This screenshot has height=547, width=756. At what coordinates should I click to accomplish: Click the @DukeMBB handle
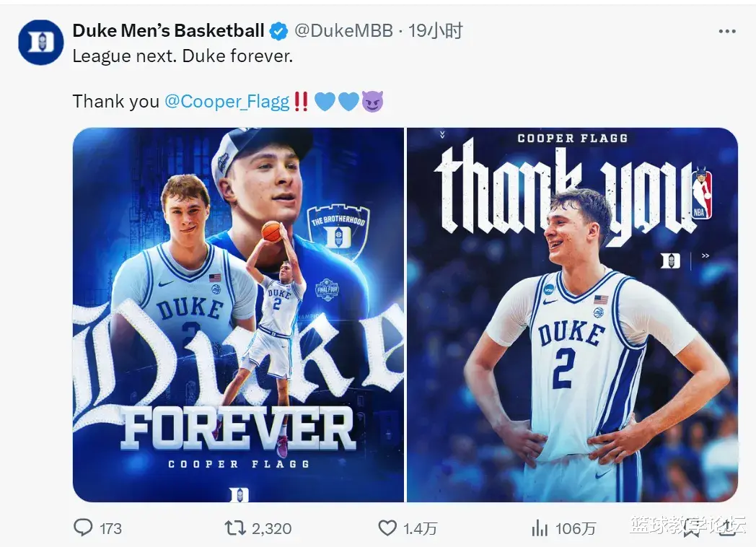tap(343, 30)
